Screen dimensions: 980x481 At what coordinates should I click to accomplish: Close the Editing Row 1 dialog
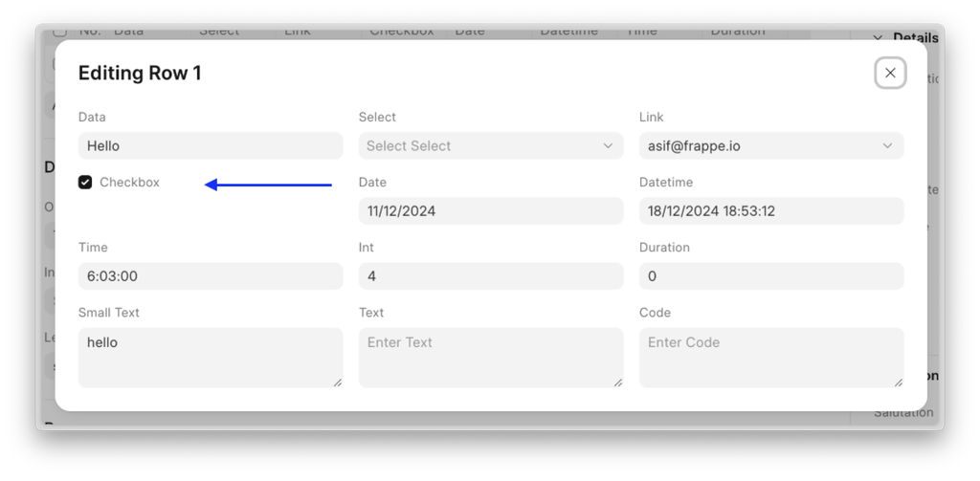(890, 73)
